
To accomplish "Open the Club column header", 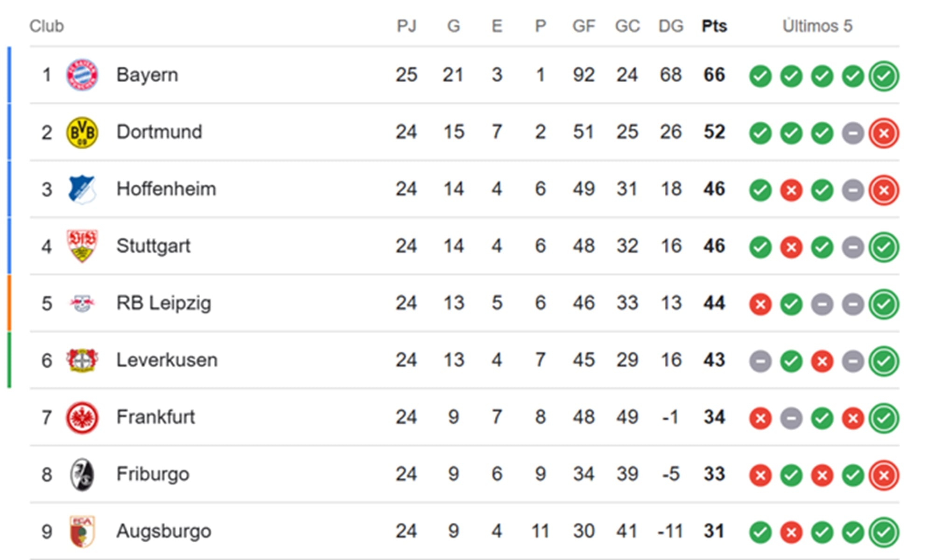I will point(47,26).
